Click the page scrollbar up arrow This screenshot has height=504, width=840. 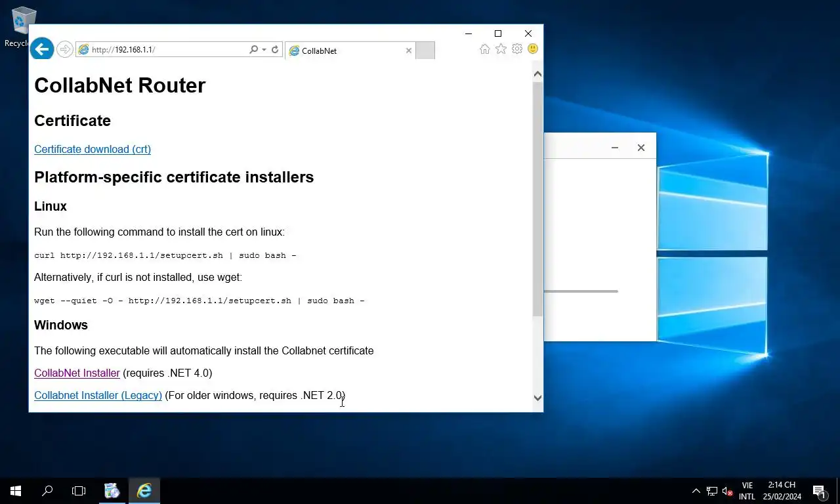537,74
